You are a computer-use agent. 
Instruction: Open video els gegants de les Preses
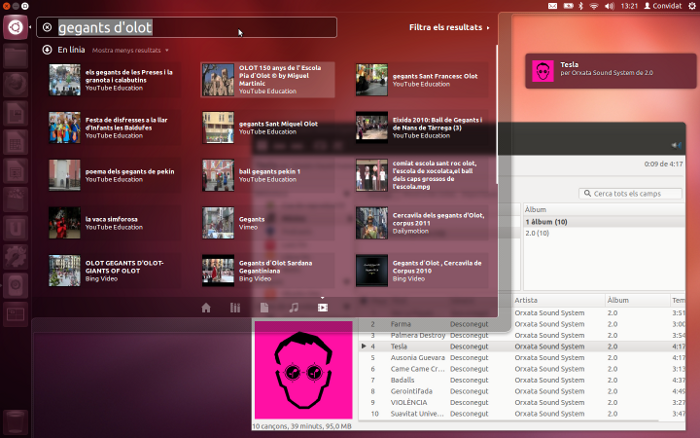[x=115, y=80]
